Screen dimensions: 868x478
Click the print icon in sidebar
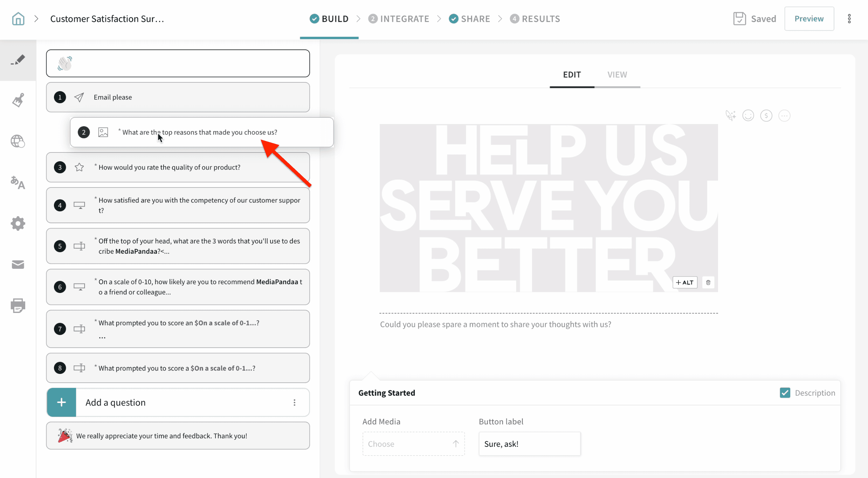(x=18, y=305)
